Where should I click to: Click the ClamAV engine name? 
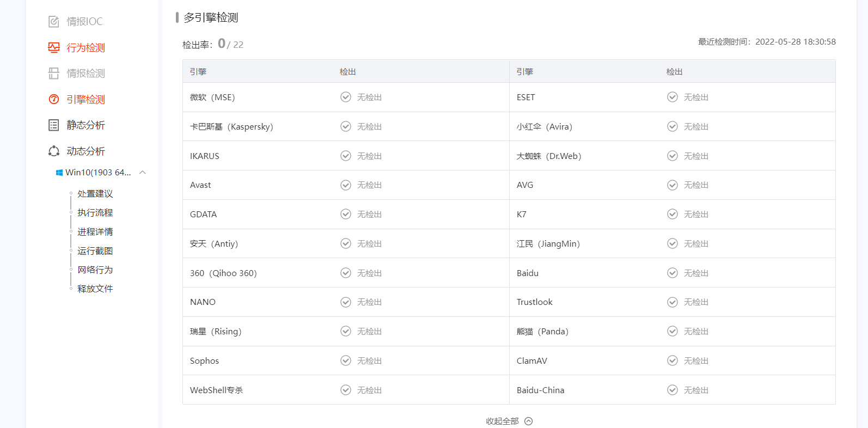[532, 361]
